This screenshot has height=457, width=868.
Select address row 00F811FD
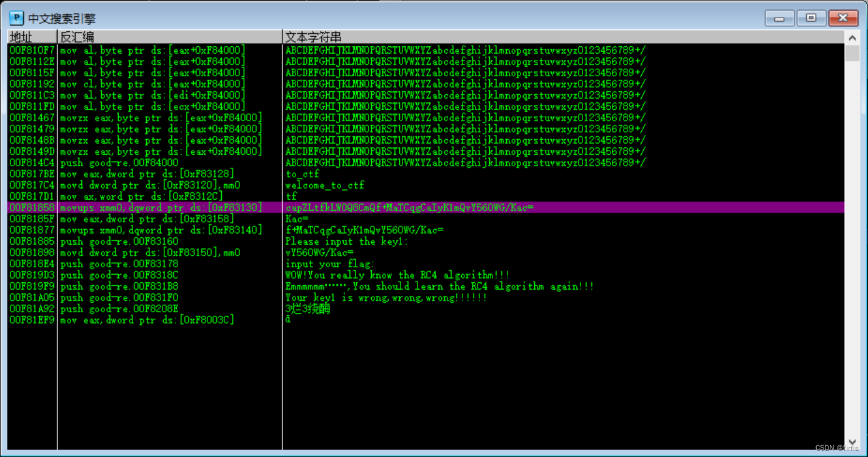pyautogui.click(x=32, y=106)
